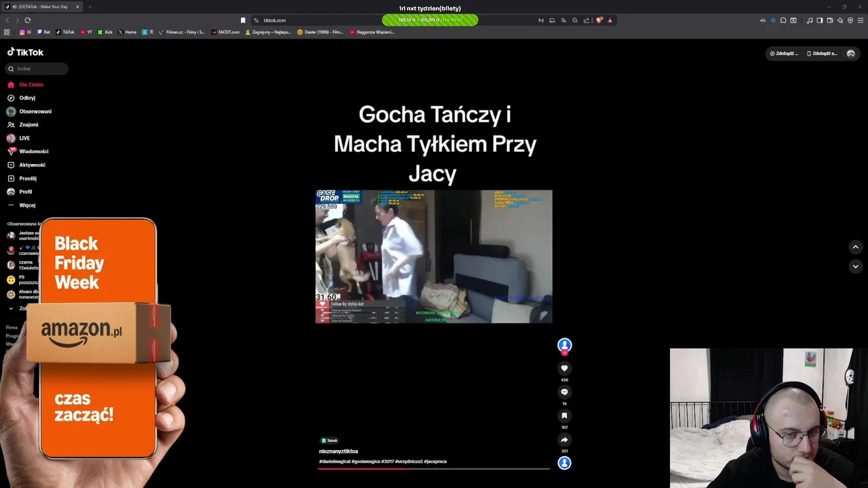Viewport: 868px width, 488px height.
Task: Go to the previous video with the up chevron
Action: pos(855,247)
